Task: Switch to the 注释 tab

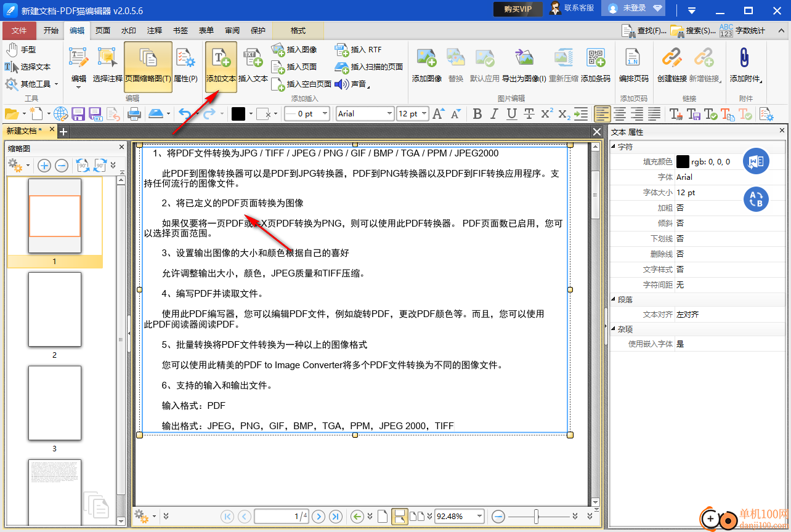Action: (x=154, y=31)
